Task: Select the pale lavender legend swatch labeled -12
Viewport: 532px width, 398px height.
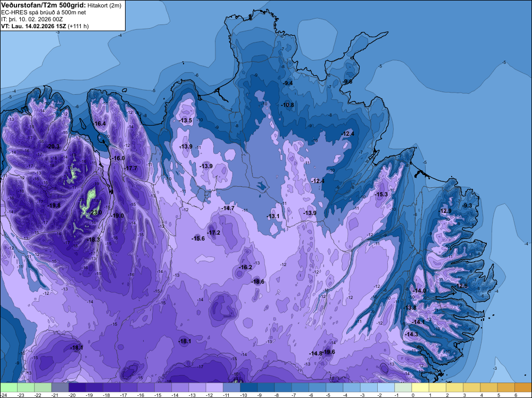Action: [214, 387]
